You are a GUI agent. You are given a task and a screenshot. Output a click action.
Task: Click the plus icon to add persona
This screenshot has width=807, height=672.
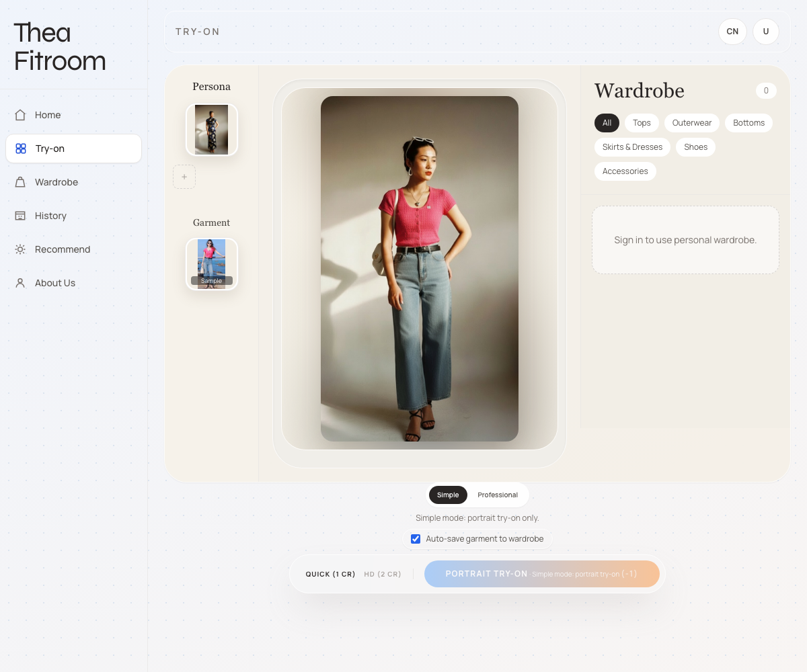click(184, 177)
